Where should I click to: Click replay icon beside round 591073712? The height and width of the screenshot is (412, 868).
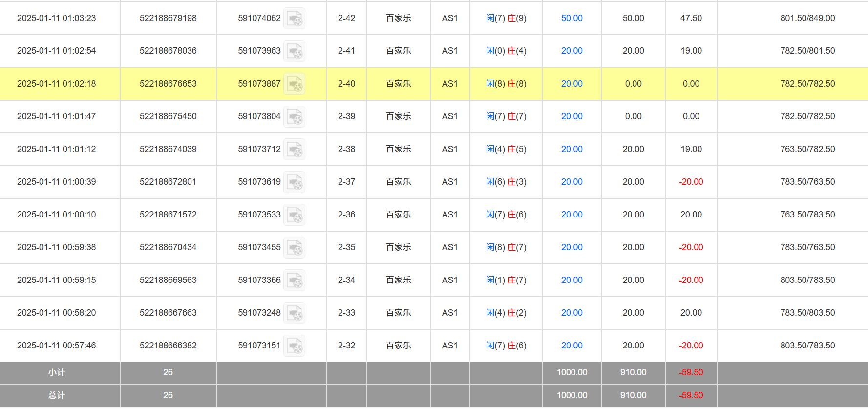(x=295, y=150)
